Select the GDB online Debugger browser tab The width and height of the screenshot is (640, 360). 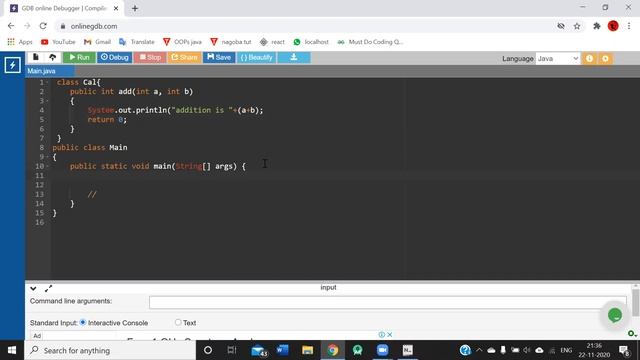point(63,8)
